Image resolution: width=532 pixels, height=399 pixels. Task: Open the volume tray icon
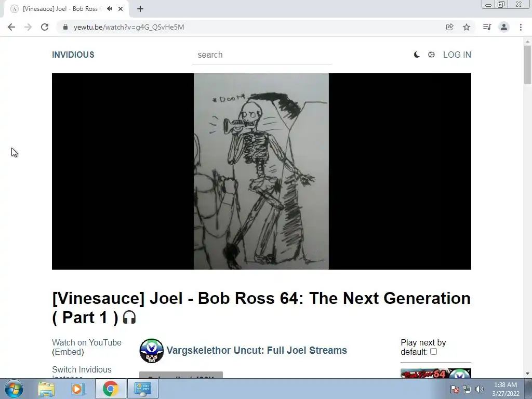[x=480, y=389]
